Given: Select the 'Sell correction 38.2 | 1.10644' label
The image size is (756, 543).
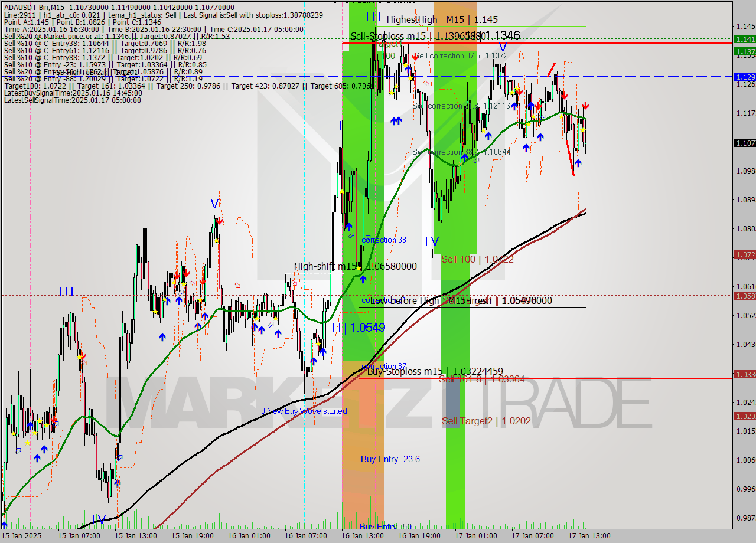Looking at the screenshot, I should (x=461, y=152).
